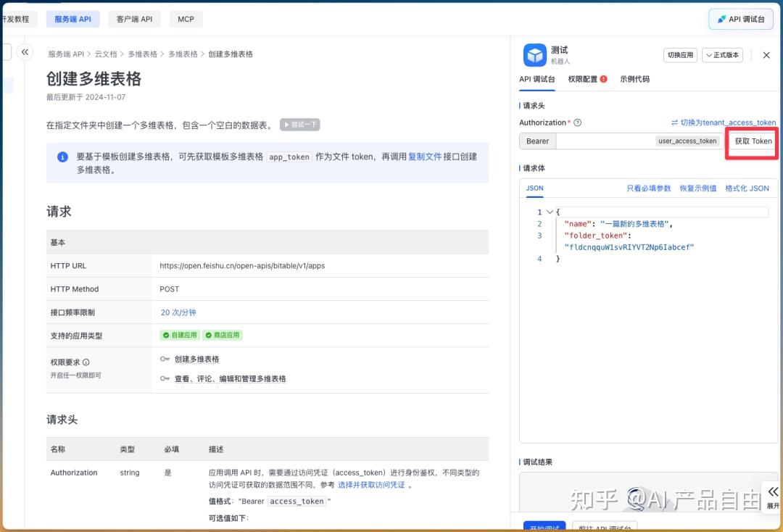Click the 恢复示例值 link
Viewport: 783px width, 532px height.
click(698, 188)
